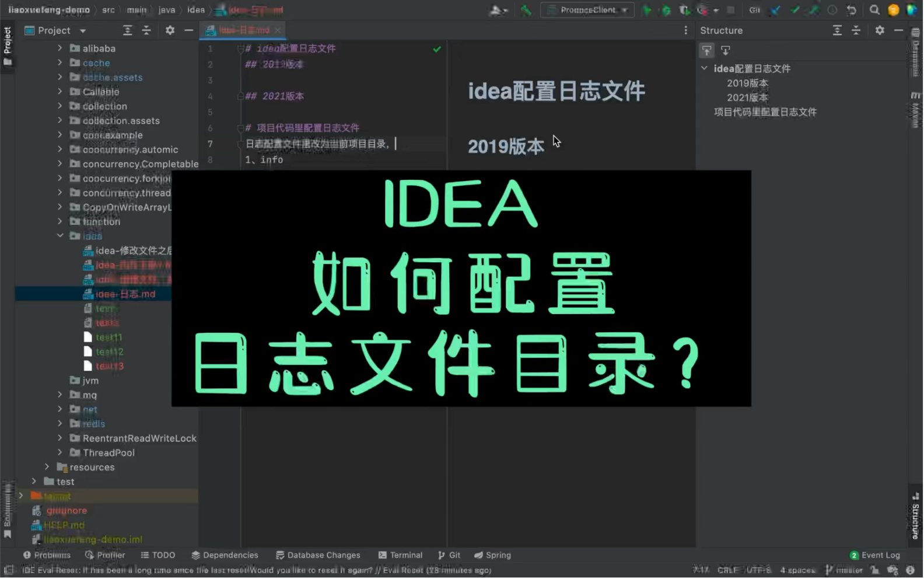Expand the resources folder
Viewport: 924px width, 578px height.
pyautogui.click(x=47, y=467)
